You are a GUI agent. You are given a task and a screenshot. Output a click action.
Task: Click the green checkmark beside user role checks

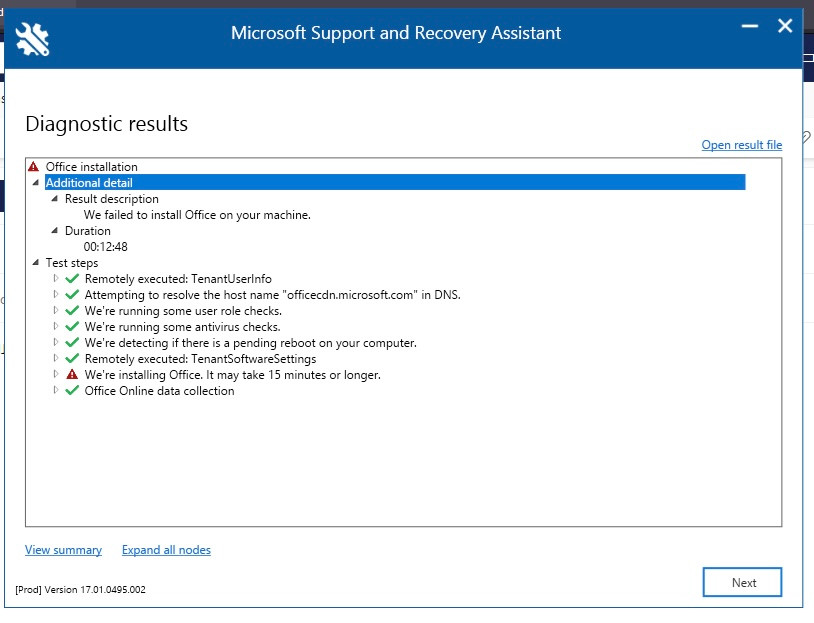click(72, 311)
